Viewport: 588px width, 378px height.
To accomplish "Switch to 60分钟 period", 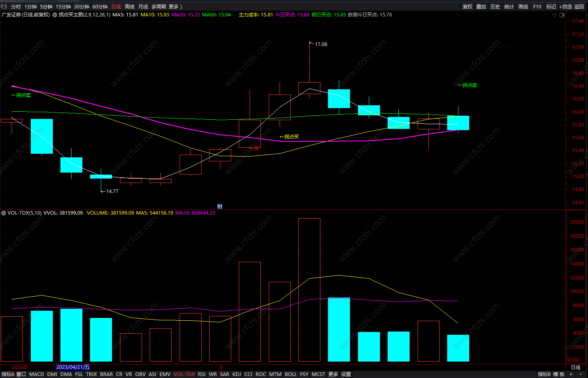I will (100, 7).
